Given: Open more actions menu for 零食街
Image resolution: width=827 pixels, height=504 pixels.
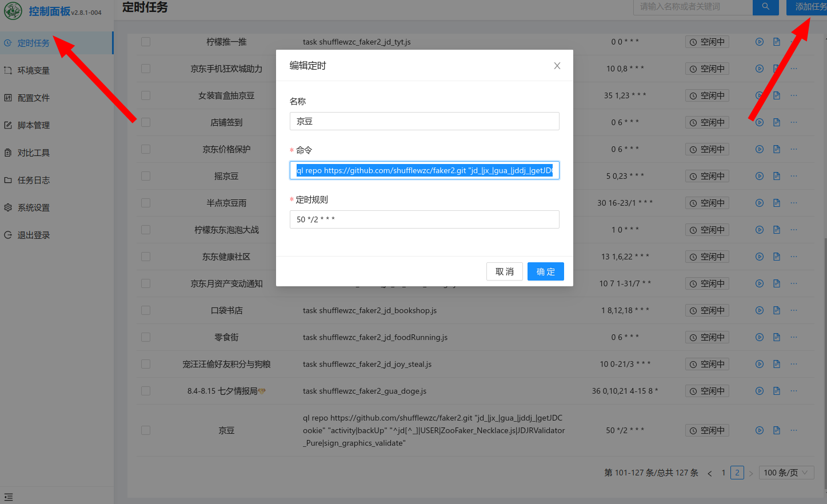Looking at the screenshot, I should [x=794, y=337].
